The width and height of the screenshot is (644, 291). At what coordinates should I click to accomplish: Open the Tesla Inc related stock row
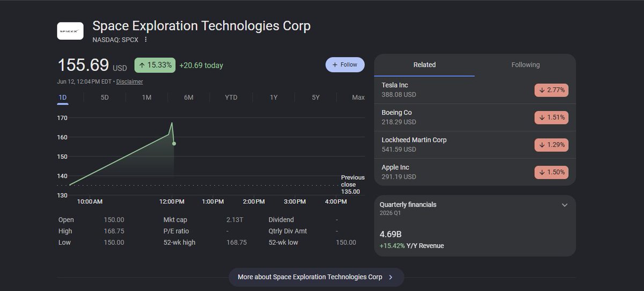pyautogui.click(x=475, y=90)
